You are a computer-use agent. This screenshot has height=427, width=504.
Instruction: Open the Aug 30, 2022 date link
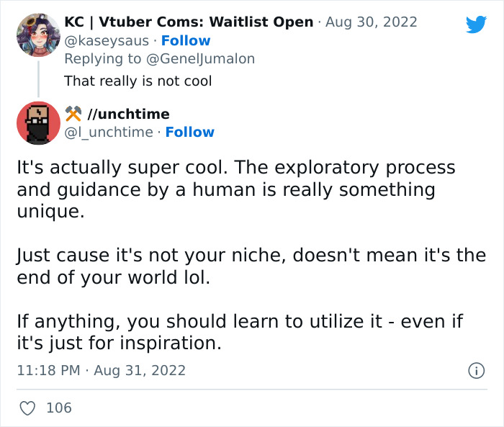369,22
